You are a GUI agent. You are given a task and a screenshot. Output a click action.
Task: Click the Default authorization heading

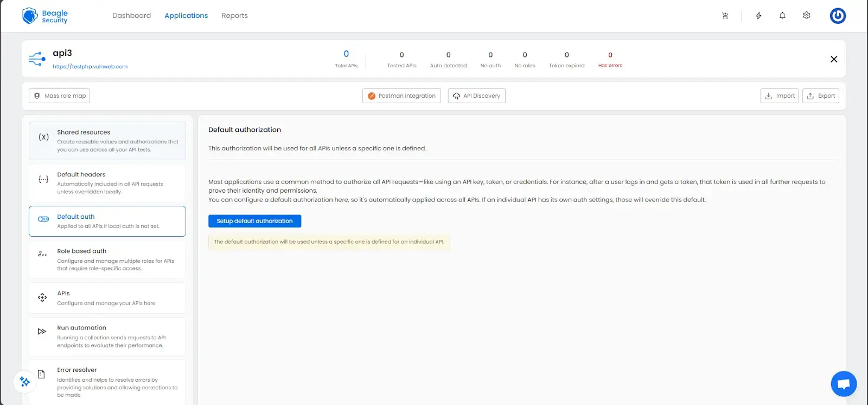pyautogui.click(x=245, y=130)
